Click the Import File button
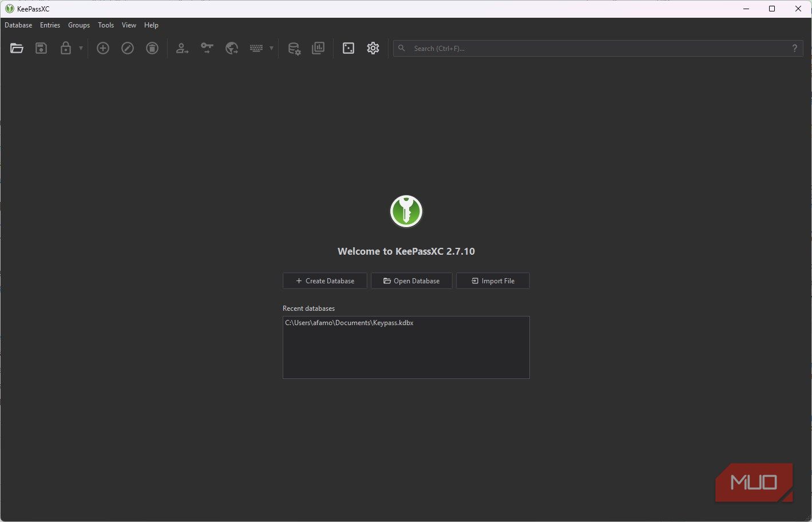The width and height of the screenshot is (812, 522). coord(493,281)
